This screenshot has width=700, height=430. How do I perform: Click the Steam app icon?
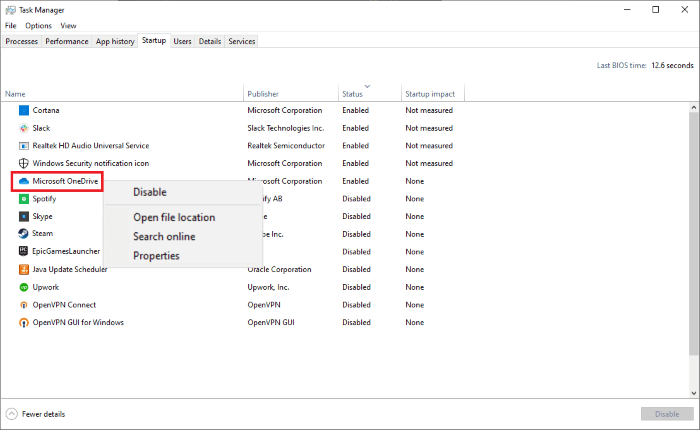point(24,234)
